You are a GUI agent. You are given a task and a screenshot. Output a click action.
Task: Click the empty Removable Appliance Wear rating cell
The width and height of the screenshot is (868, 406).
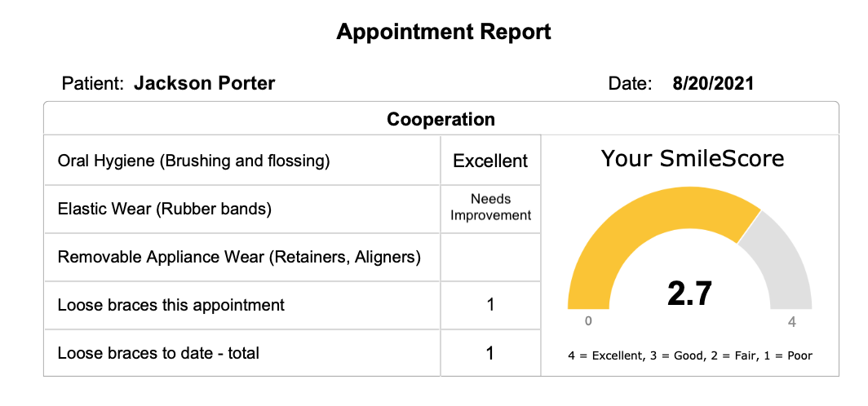490,257
